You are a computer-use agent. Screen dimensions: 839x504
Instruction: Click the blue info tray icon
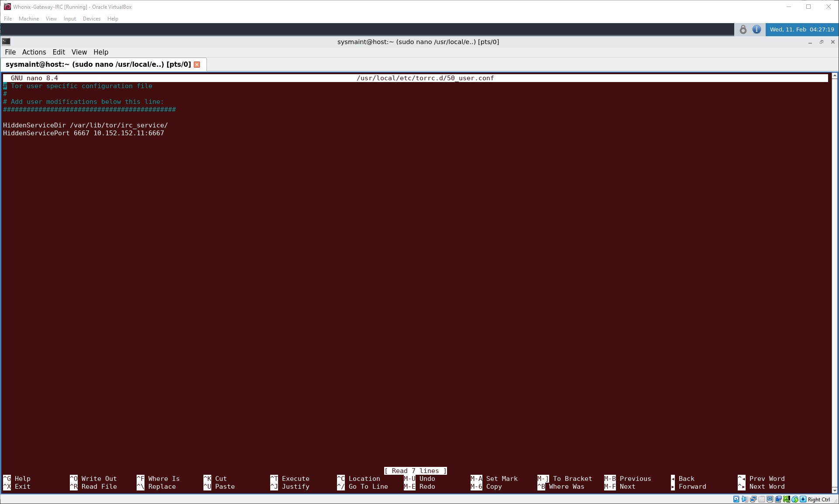[x=756, y=30]
